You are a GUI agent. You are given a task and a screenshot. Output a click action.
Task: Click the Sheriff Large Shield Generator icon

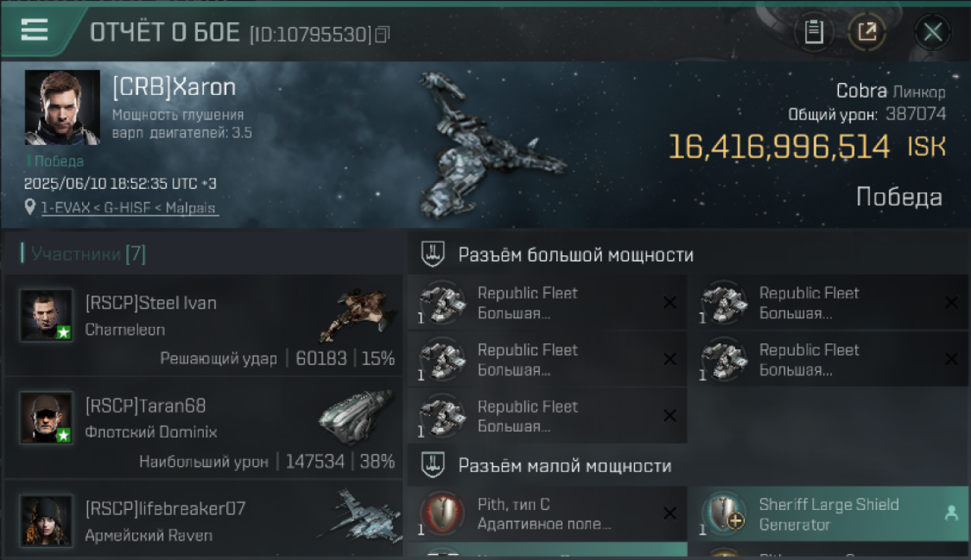[725, 514]
